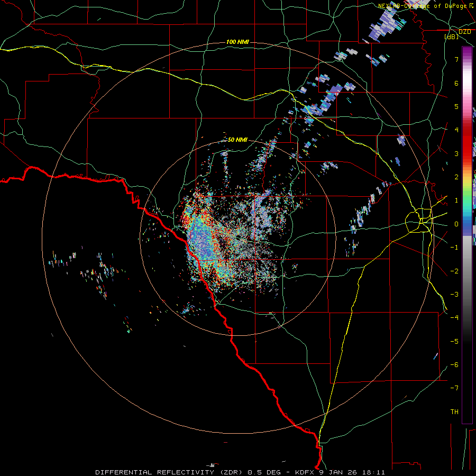The height and width of the screenshot is (476, 476).
Task: Click the ZDR color scale bar
Action: 467,235
